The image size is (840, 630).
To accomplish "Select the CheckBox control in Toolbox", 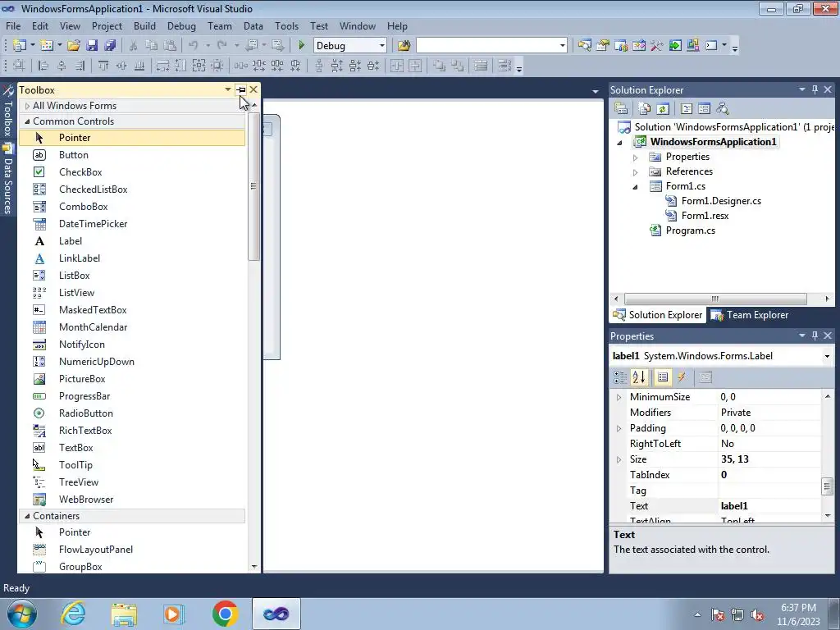I will click(132, 172).
